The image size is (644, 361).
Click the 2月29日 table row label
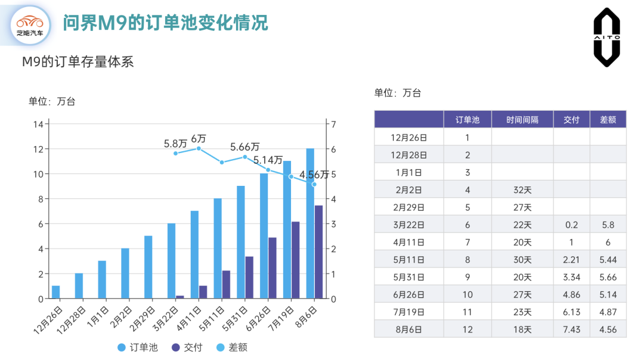[x=408, y=207]
